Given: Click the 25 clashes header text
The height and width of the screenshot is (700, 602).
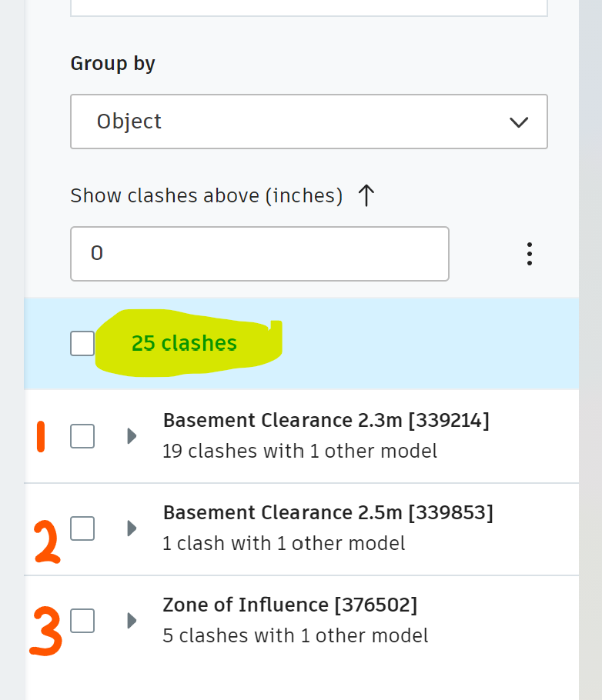Looking at the screenshot, I should 184,343.
